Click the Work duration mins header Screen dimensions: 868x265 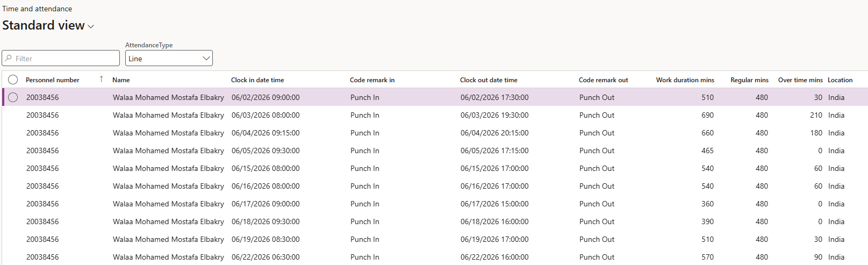685,80
